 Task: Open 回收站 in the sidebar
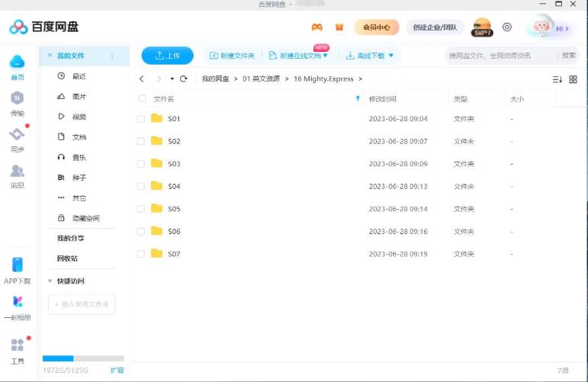point(67,258)
